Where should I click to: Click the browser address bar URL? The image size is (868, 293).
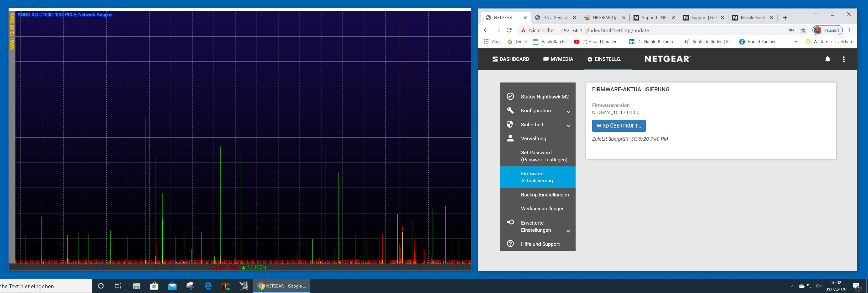pyautogui.click(x=605, y=30)
